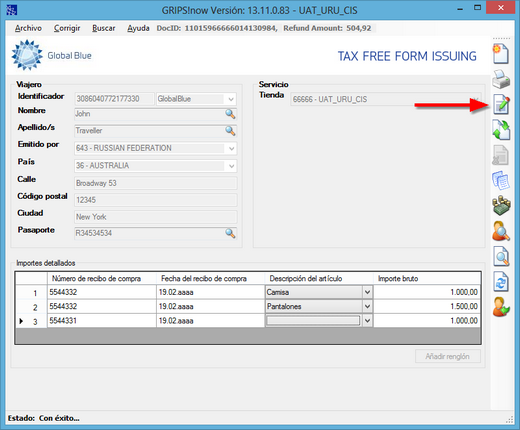Click the printer icon in right toolbar

click(501, 79)
